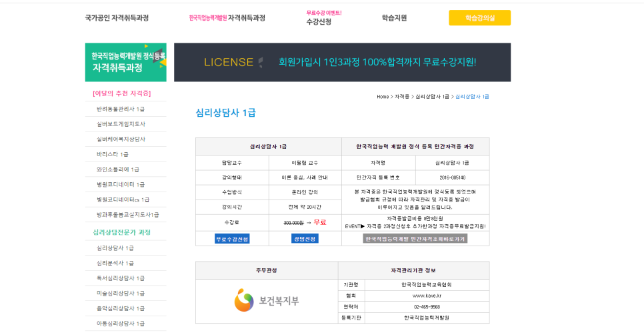644x333 pixels.
Task: Click 한국직업능력교육협회 organization name cell
Action: [x=427, y=284]
